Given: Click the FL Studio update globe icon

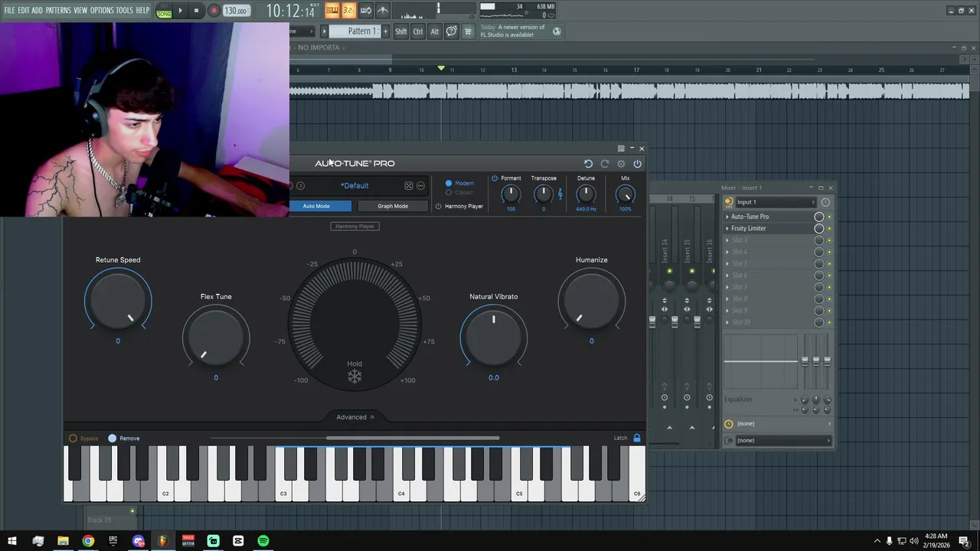Looking at the screenshot, I should point(557,31).
